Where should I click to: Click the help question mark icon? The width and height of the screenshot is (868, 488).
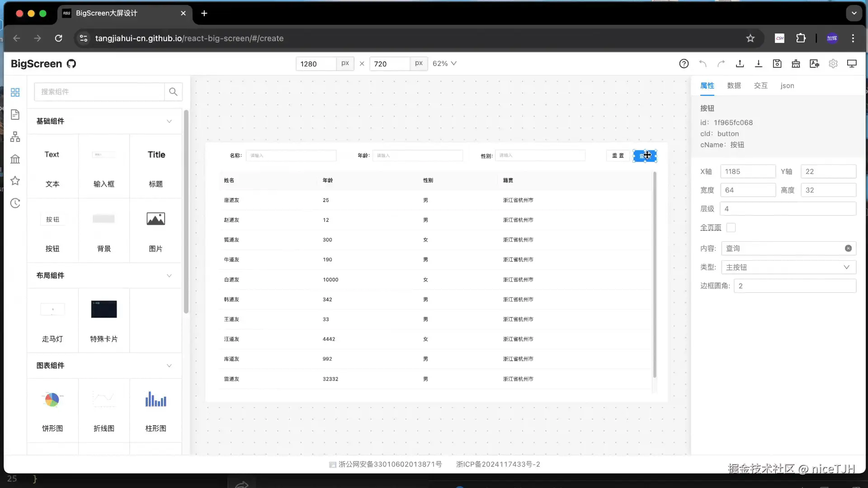(x=684, y=64)
